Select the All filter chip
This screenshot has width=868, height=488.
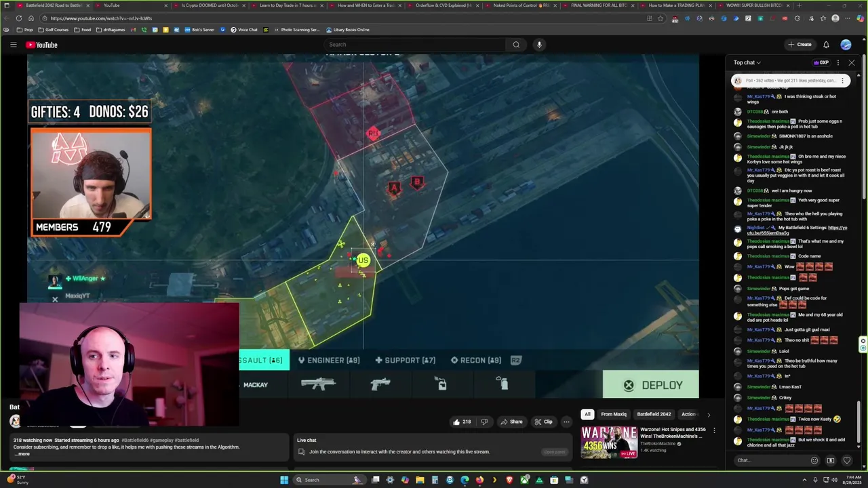pos(587,414)
